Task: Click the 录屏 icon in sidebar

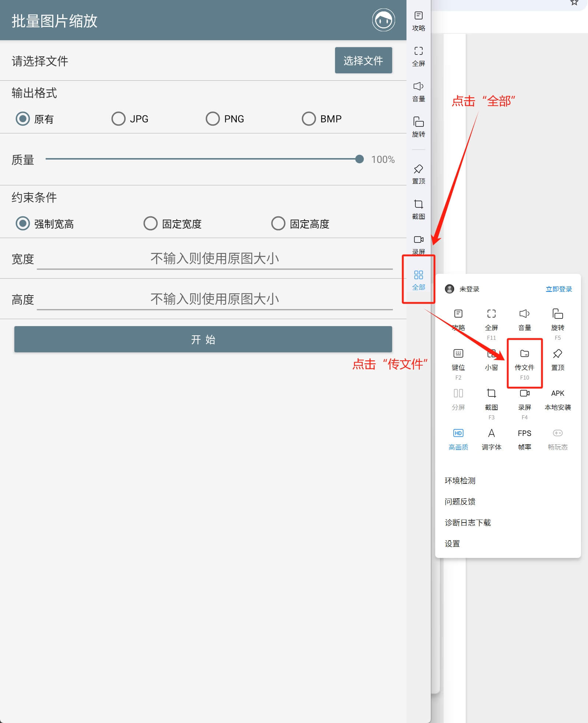Action: [x=418, y=240]
